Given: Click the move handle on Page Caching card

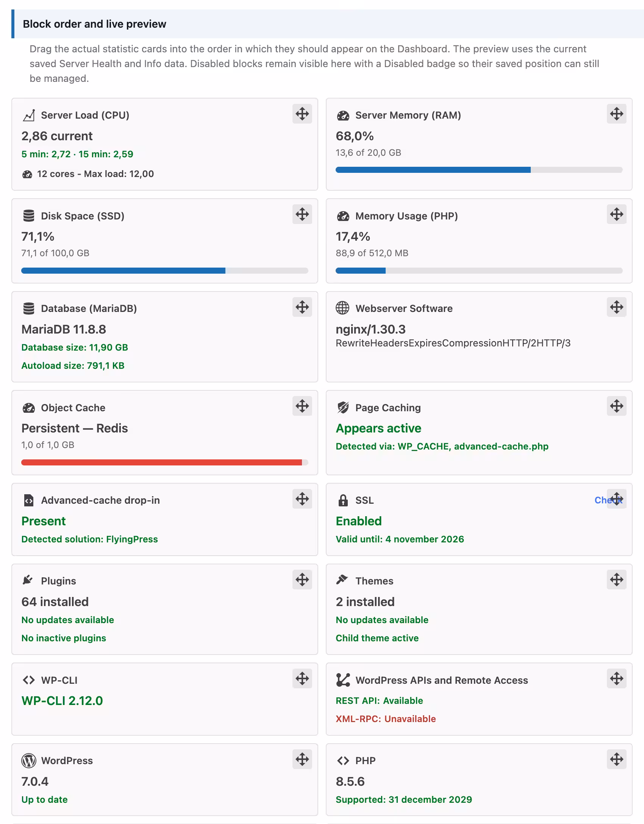Looking at the screenshot, I should coord(616,406).
